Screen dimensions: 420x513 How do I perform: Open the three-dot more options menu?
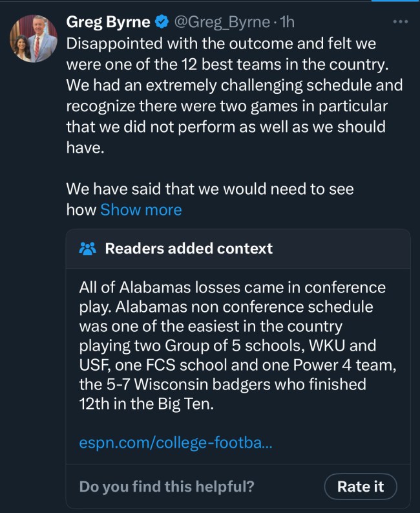click(401, 22)
